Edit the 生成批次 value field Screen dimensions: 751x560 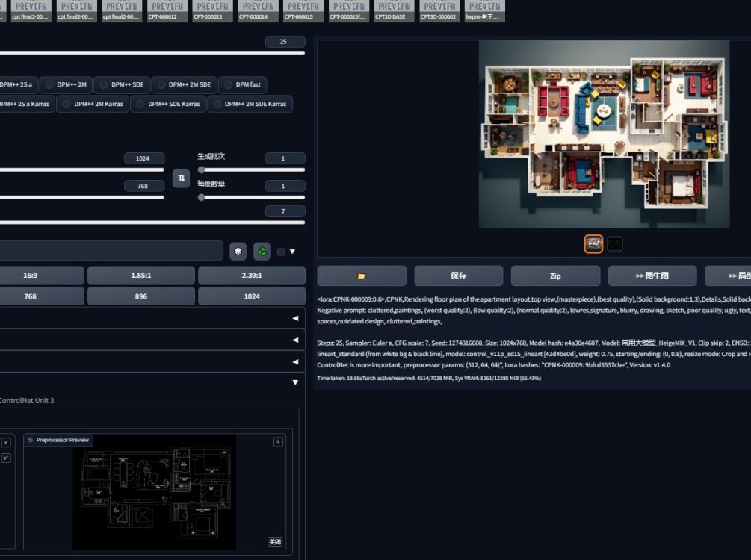click(x=285, y=158)
